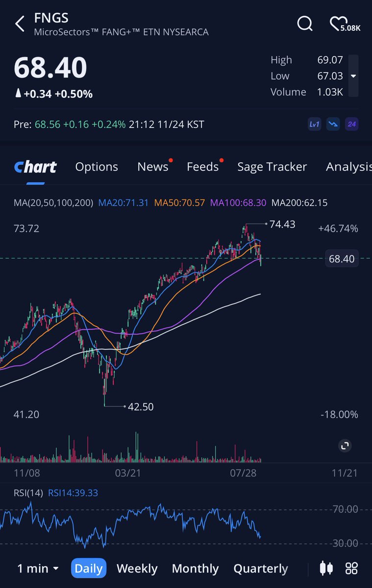Tap the blue trend-down chart badge
This screenshot has height=588, width=372.
click(x=333, y=124)
